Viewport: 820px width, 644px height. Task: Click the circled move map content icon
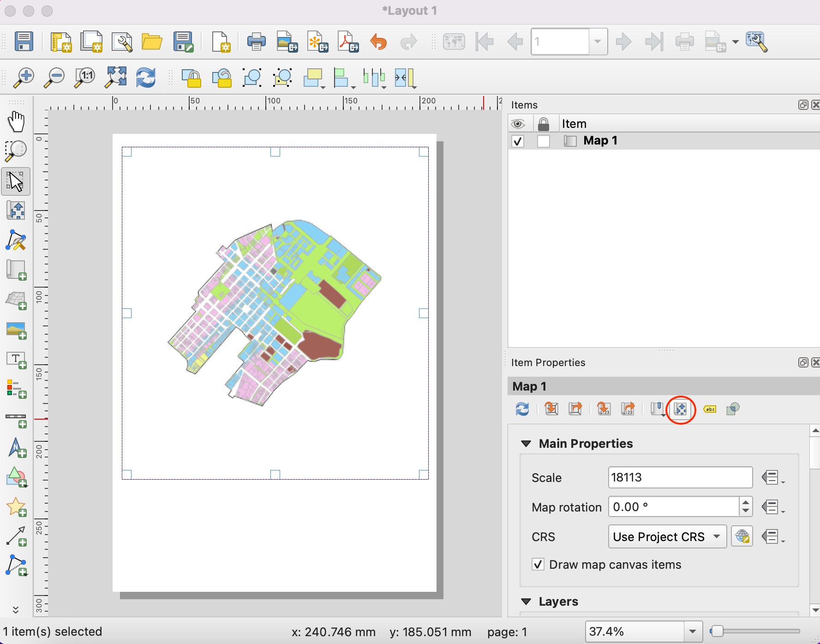(681, 409)
